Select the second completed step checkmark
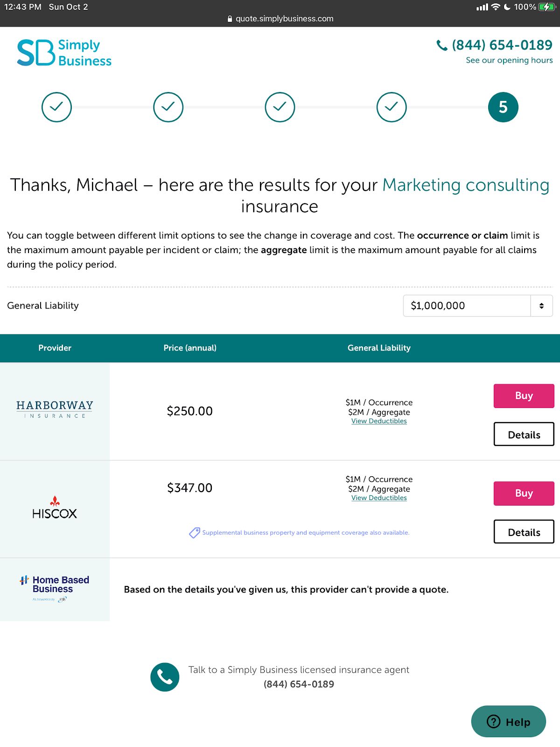The image size is (560, 747). tap(168, 107)
